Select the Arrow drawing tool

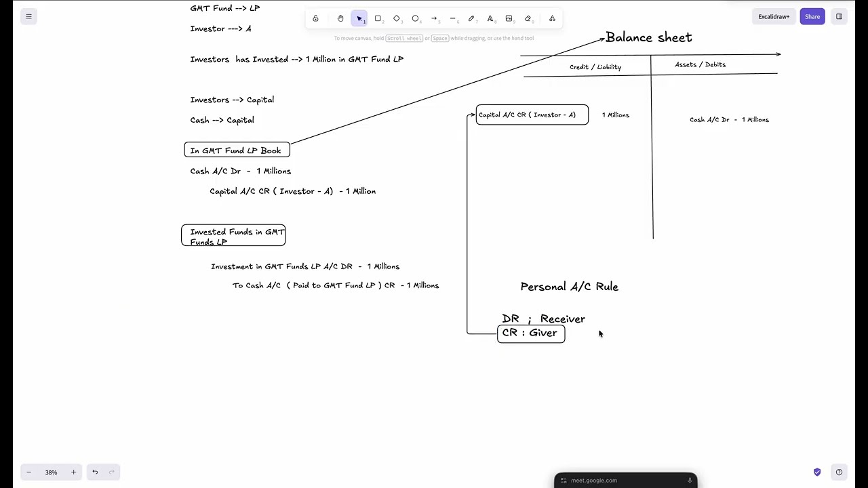point(434,18)
